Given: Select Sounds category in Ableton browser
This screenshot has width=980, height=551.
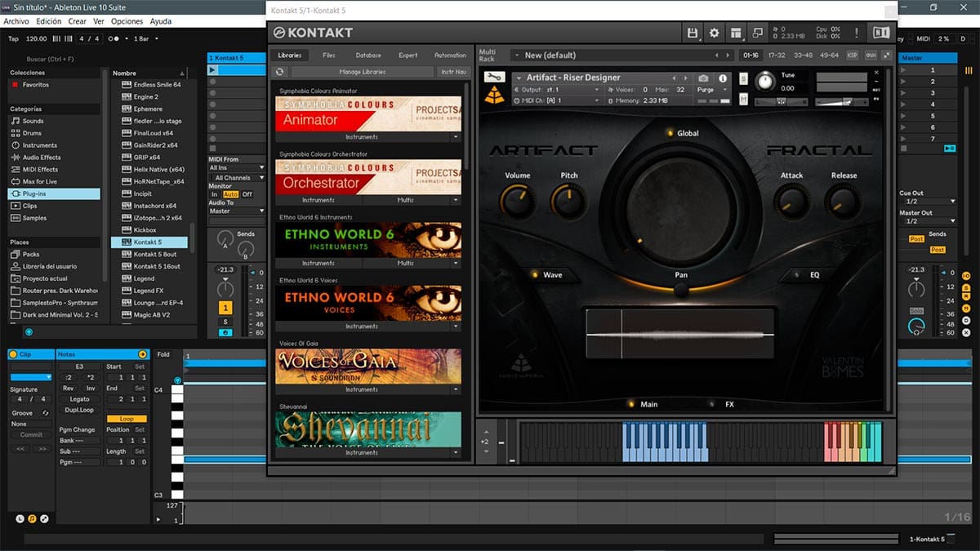Looking at the screenshot, I should click(x=33, y=121).
